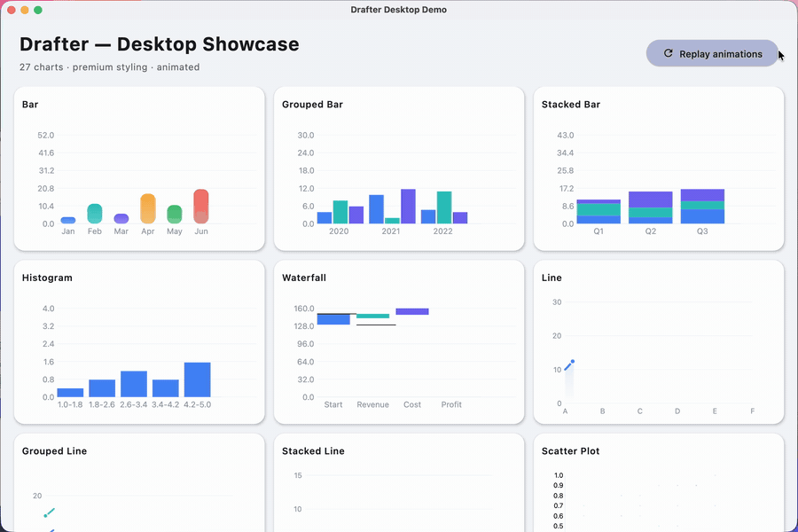This screenshot has width=798, height=532.
Task: Click the "30.0" value on the Grouped Bar axis
Action: [x=306, y=136]
